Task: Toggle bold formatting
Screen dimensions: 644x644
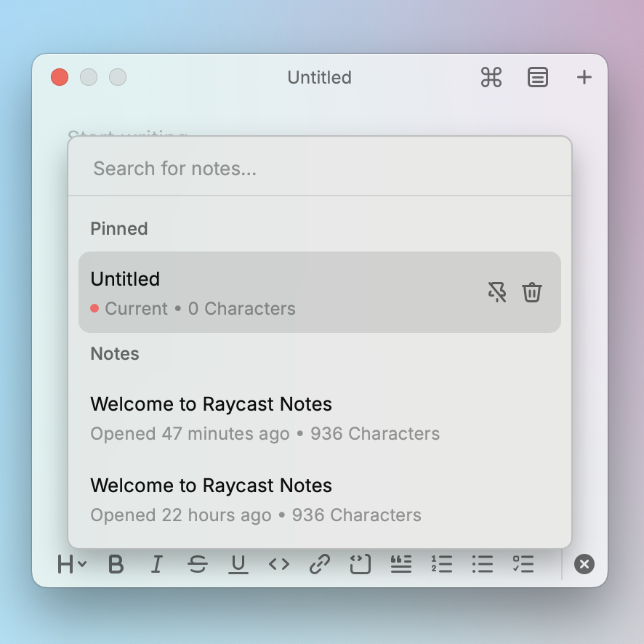Action: coord(116,564)
